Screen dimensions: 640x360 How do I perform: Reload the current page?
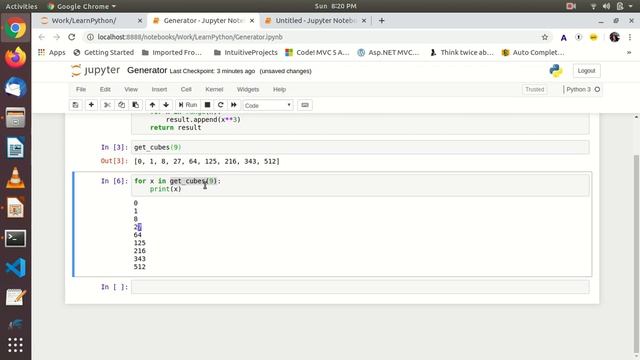tap(72, 37)
